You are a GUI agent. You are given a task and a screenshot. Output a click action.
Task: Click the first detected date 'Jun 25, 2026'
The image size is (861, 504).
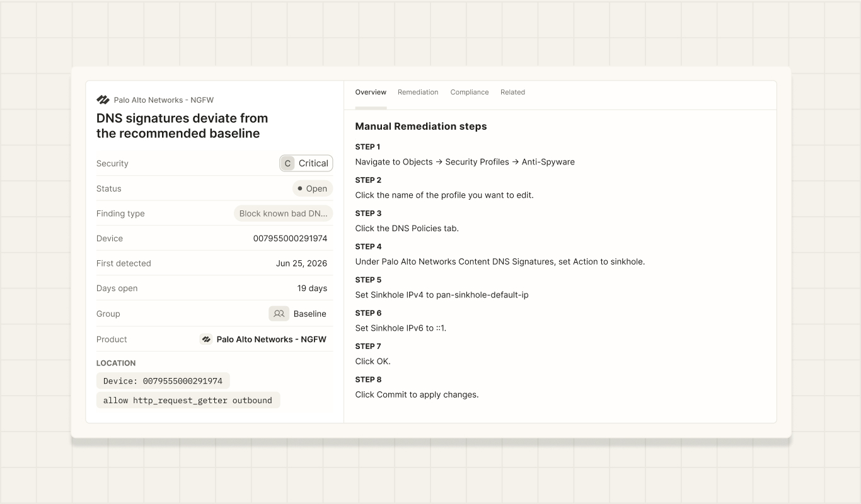[301, 263]
